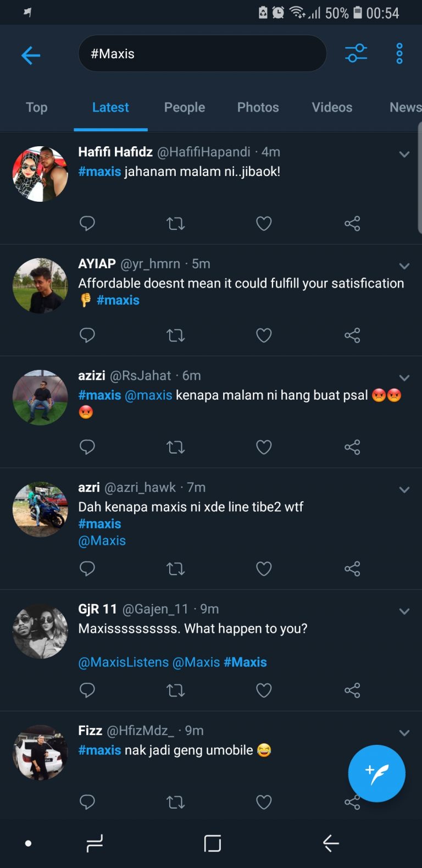Like the Fizz tweet about umobile
The height and width of the screenshot is (868, 422).
click(x=264, y=802)
